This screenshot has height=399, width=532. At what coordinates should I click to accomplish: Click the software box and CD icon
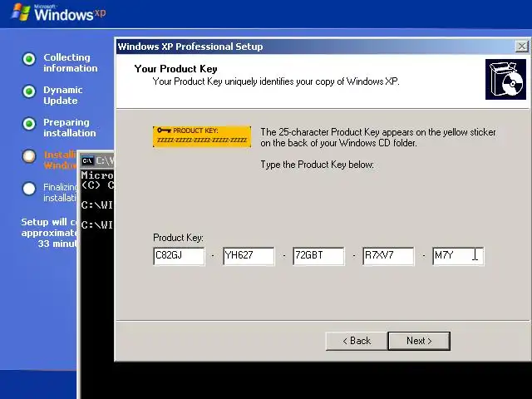[505, 80]
